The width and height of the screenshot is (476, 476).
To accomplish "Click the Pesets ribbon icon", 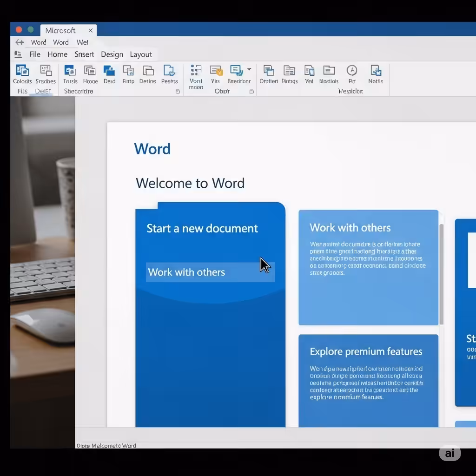I will tap(169, 71).
